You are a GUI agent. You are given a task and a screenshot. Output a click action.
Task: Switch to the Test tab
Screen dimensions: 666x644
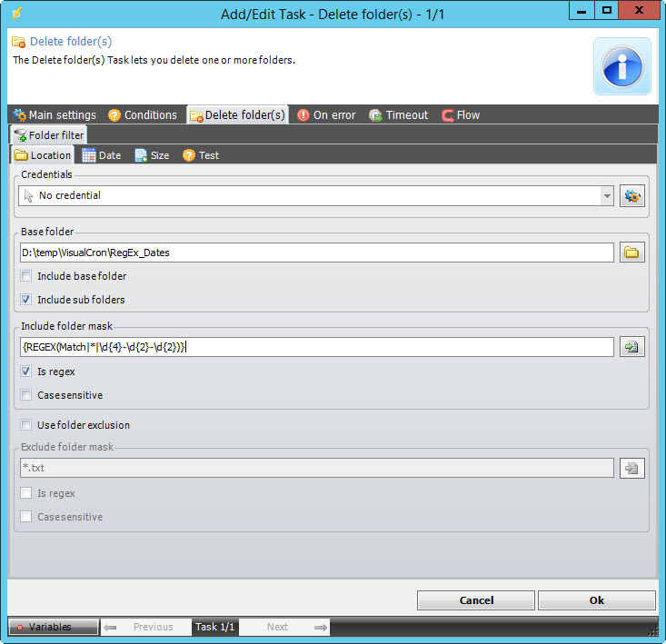pos(201,155)
